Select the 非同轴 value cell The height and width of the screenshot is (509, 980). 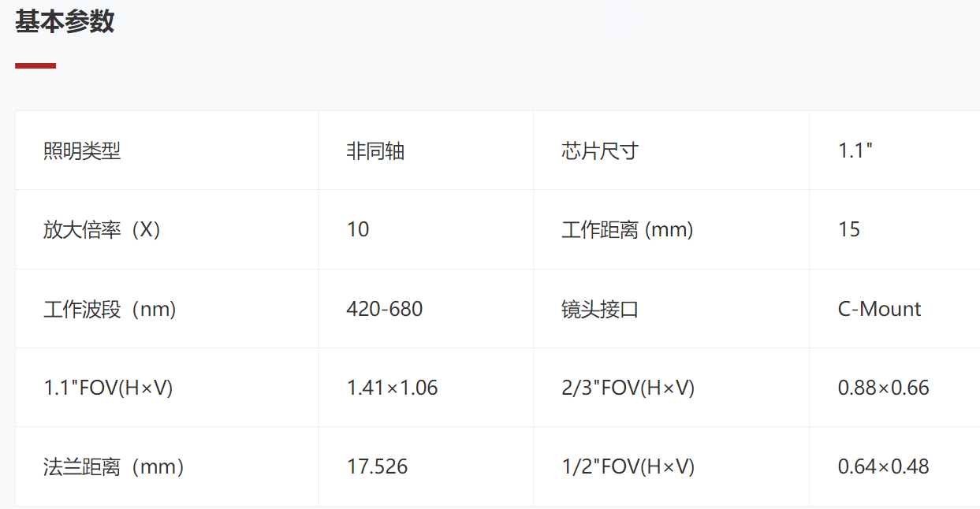click(x=375, y=150)
